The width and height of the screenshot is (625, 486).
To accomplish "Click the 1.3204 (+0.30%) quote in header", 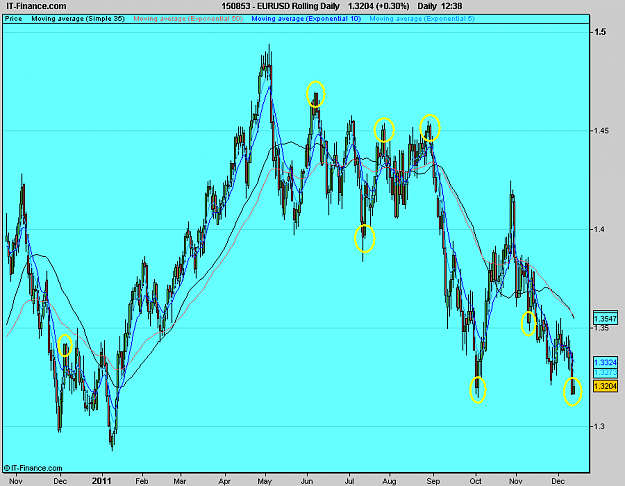I will (378, 6).
